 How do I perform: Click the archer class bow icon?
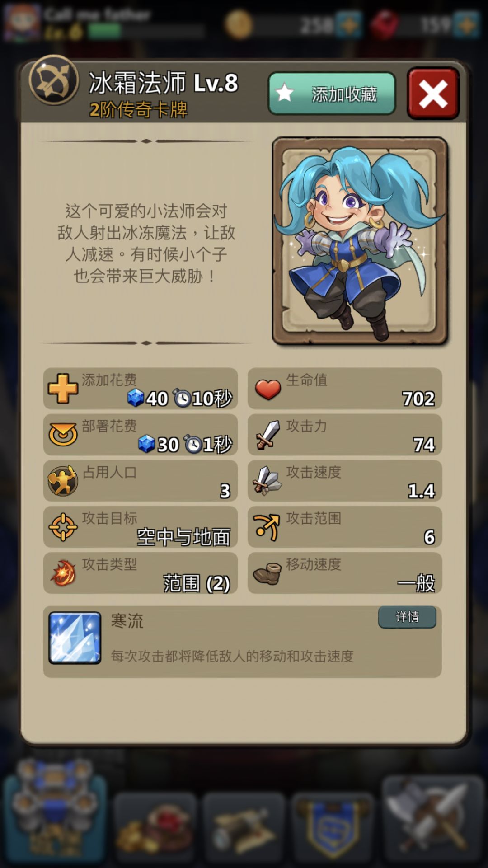click(54, 81)
